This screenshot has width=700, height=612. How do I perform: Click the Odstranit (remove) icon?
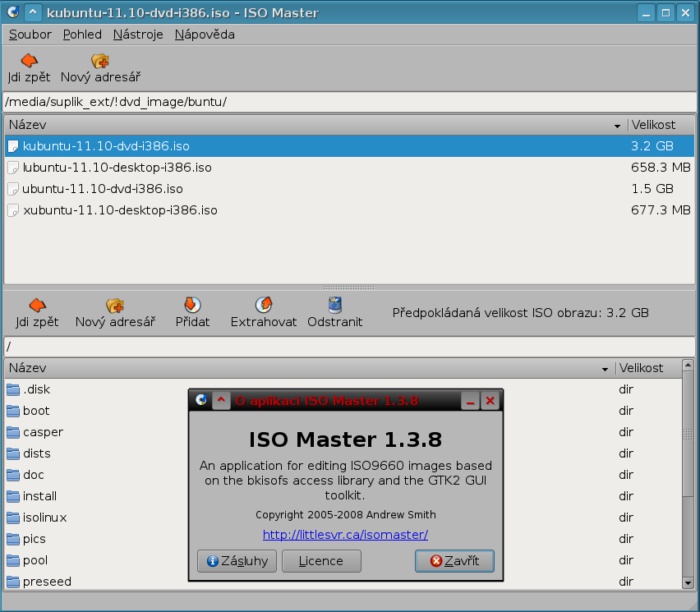coord(335,306)
